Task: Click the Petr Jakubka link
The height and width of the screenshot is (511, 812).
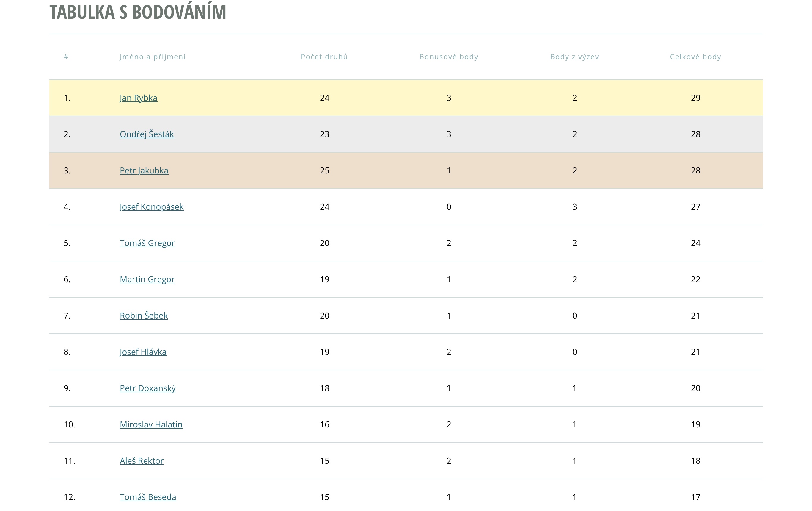Action: click(144, 170)
